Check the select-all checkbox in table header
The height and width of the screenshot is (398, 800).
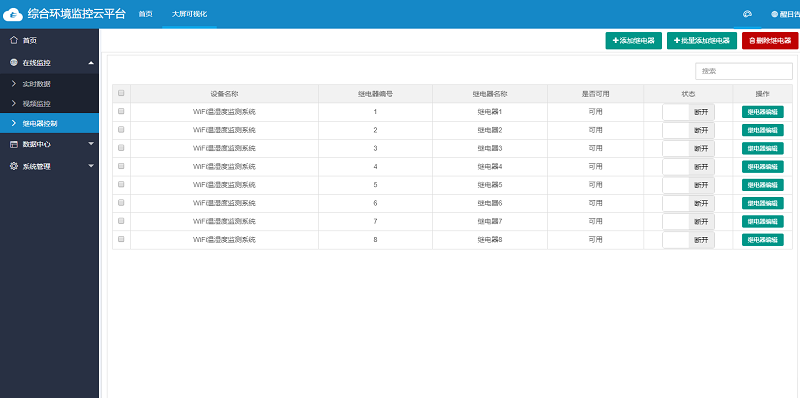121,93
